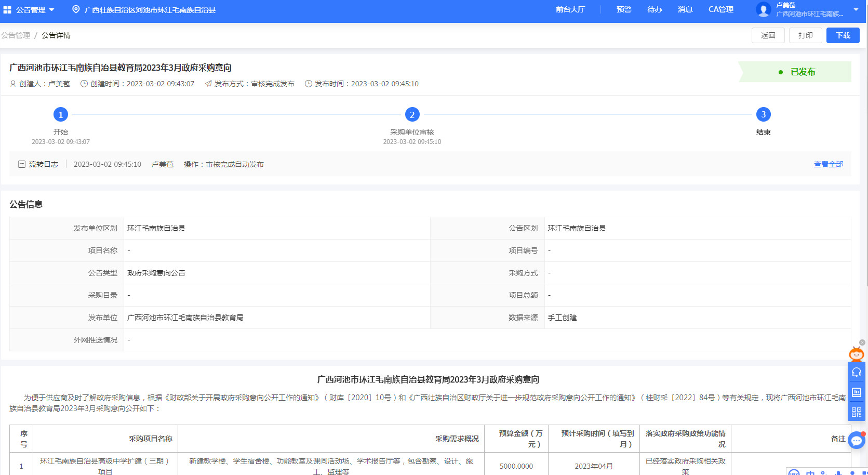Close the floating mascot helper widget
Image resolution: width=868 pixels, height=475 pixels.
tap(862, 342)
